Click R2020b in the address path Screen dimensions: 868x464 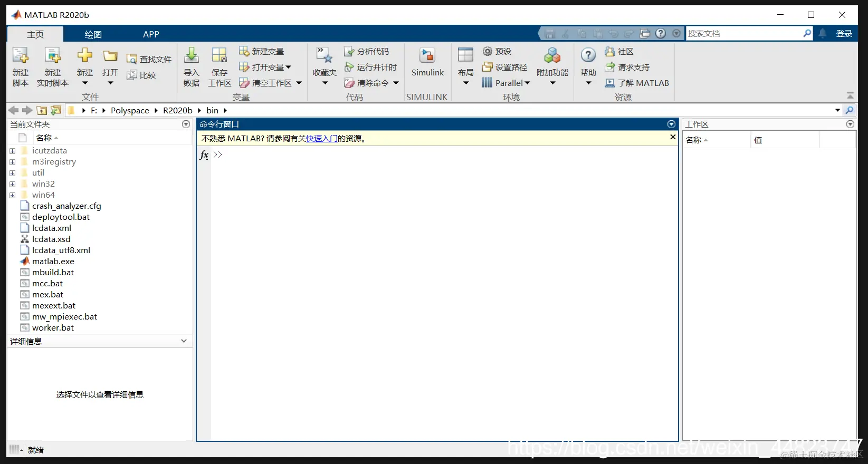(178, 110)
